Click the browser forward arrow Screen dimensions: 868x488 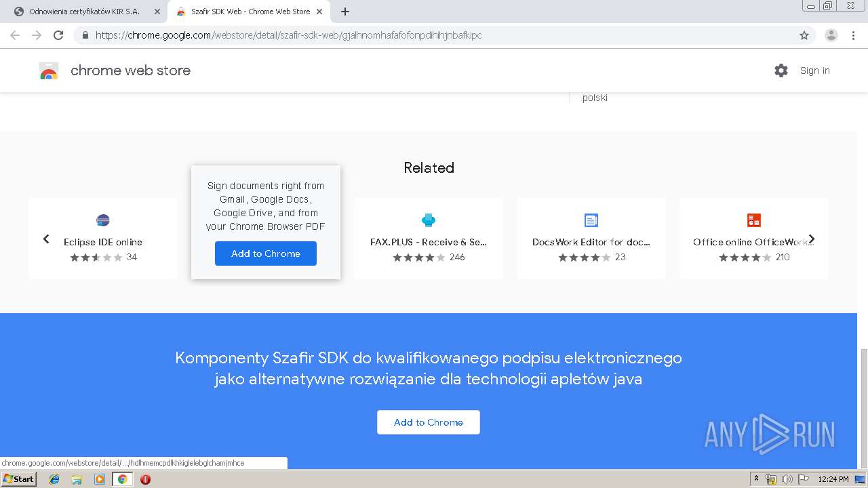[37, 35]
